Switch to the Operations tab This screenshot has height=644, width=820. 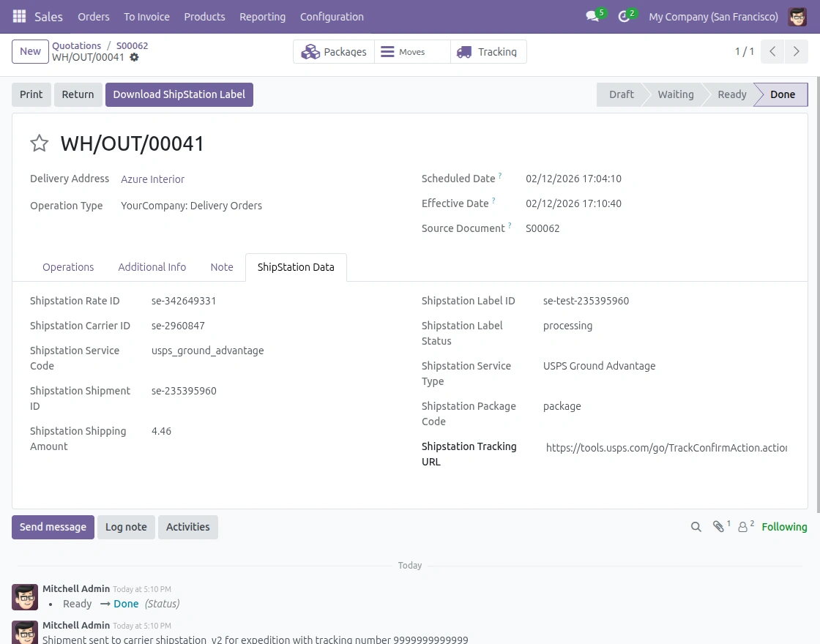point(68,267)
